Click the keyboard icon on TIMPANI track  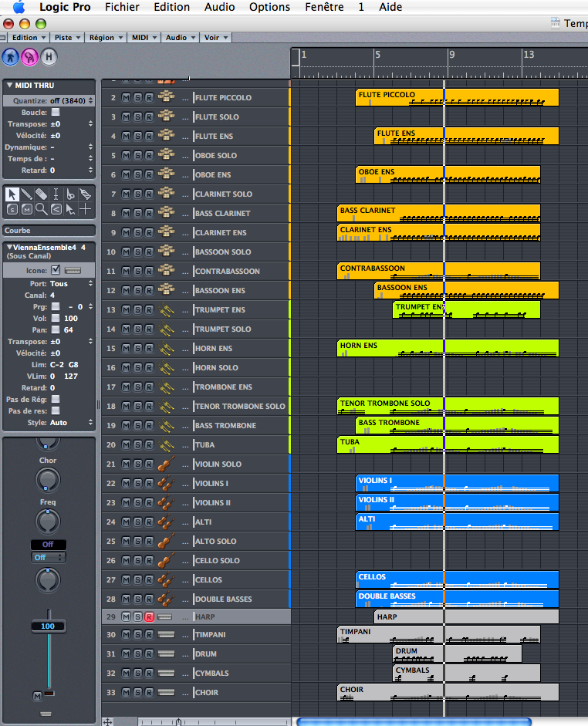tap(166, 634)
